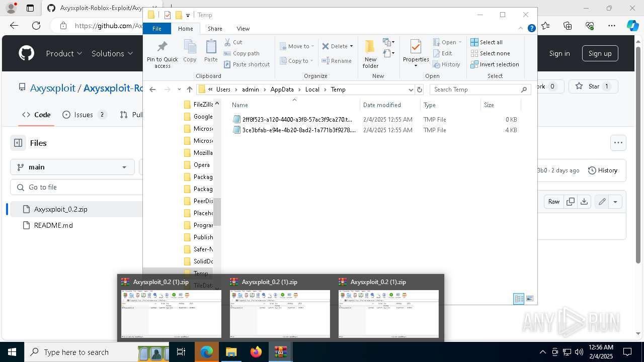Open README.md in GitHub file list
This screenshot has width=644, height=362.
click(53, 225)
